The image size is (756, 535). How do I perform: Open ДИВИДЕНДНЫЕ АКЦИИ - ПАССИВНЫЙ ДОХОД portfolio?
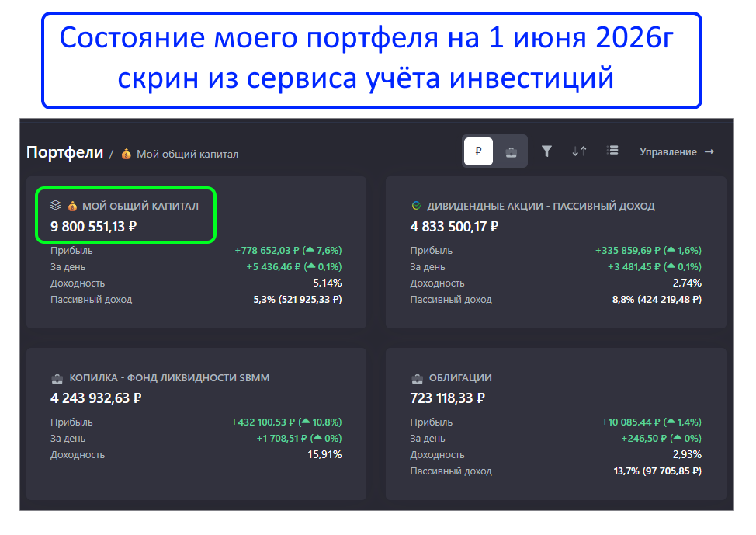click(x=540, y=206)
